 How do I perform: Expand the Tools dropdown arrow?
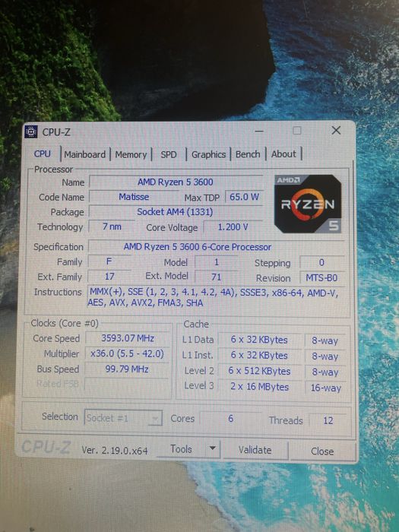click(212, 448)
